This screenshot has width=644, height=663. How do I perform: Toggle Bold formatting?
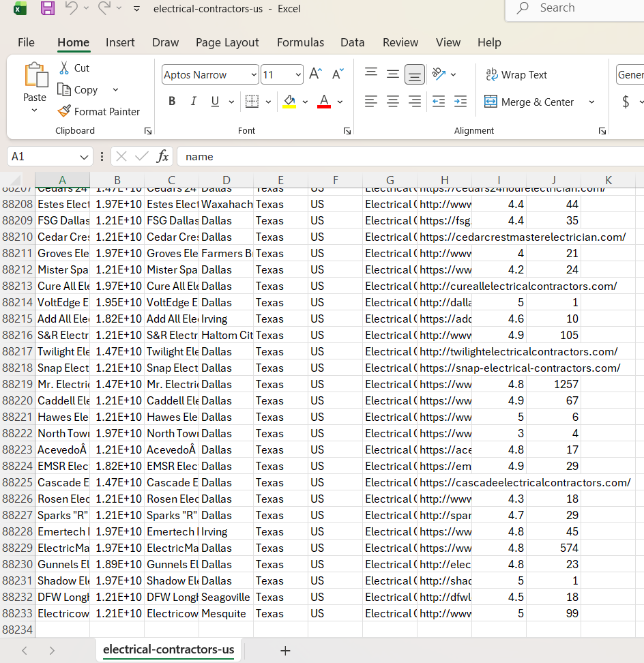[172, 101]
